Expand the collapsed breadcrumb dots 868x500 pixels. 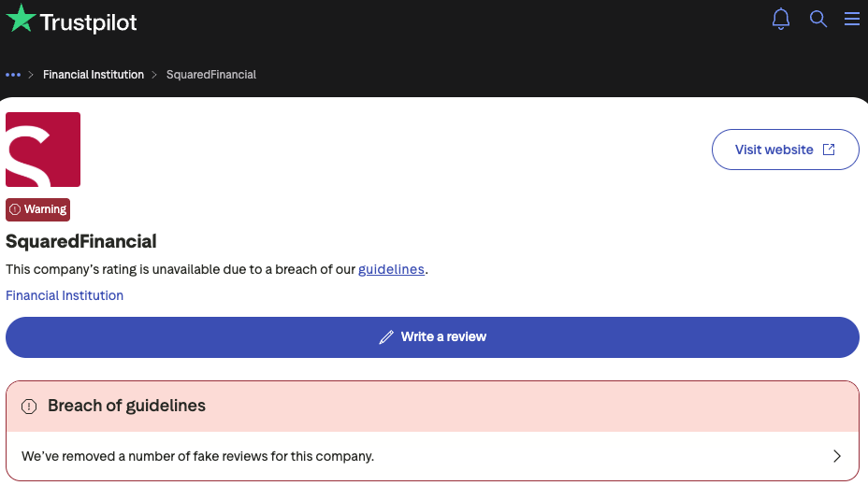coord(13,75)
